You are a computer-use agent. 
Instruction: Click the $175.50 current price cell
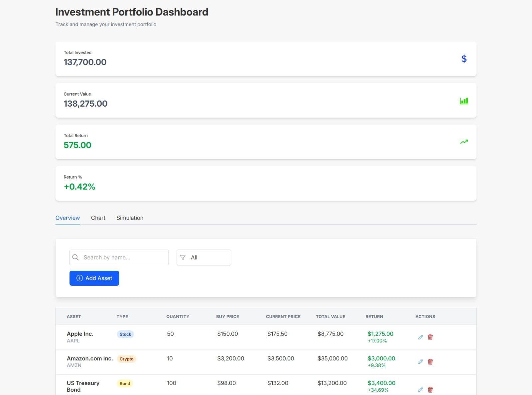277,334
